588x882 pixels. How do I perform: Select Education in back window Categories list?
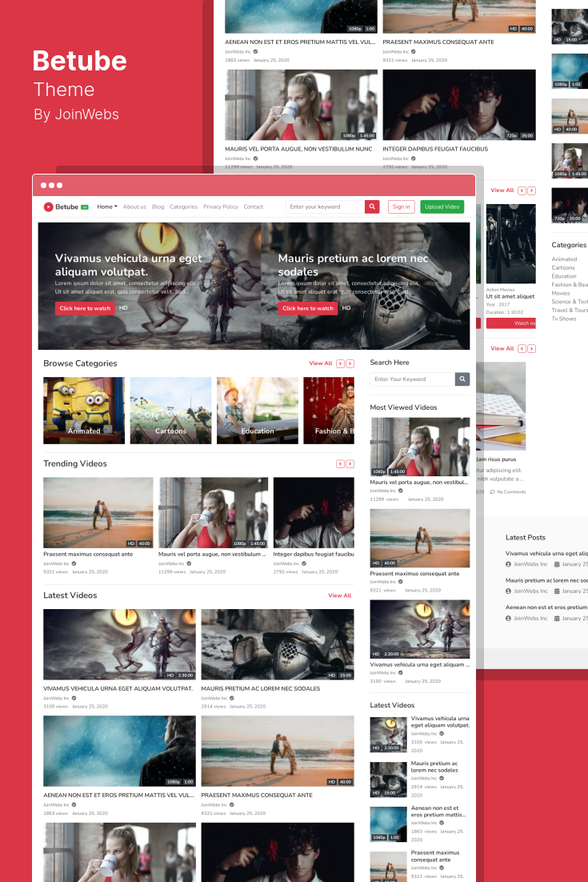[x=564, y=276]
